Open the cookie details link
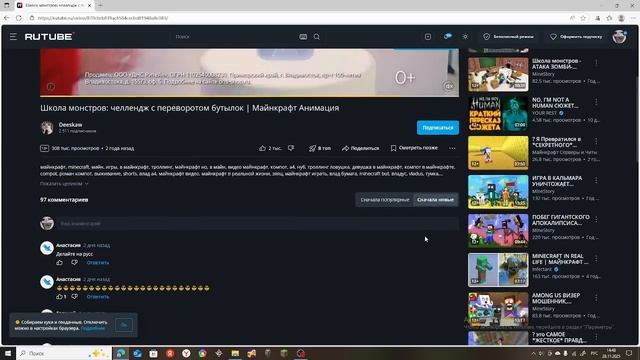The image size is (640, 360). (93, 328)
